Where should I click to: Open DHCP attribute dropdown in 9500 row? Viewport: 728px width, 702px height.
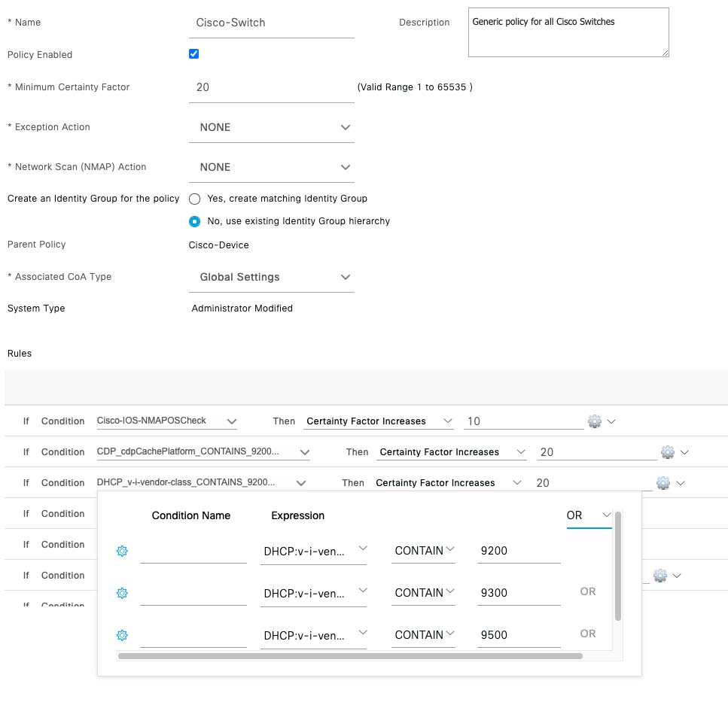[x=313, y=635]
